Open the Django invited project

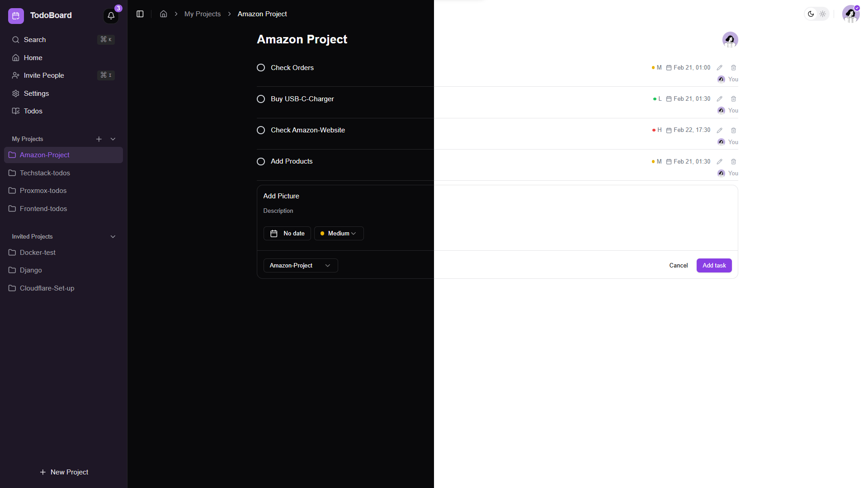point(63,270)
